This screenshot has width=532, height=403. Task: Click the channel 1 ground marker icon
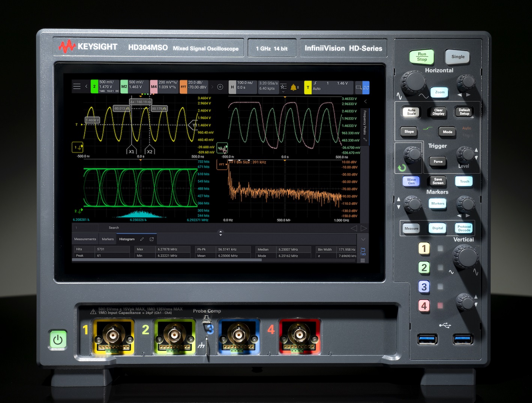point(77,147)
